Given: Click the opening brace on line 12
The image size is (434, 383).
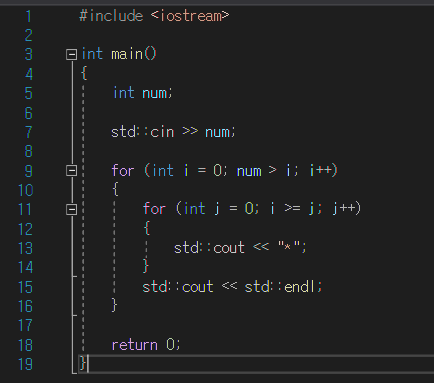Looking at the screenshot, I should (147, 228).
